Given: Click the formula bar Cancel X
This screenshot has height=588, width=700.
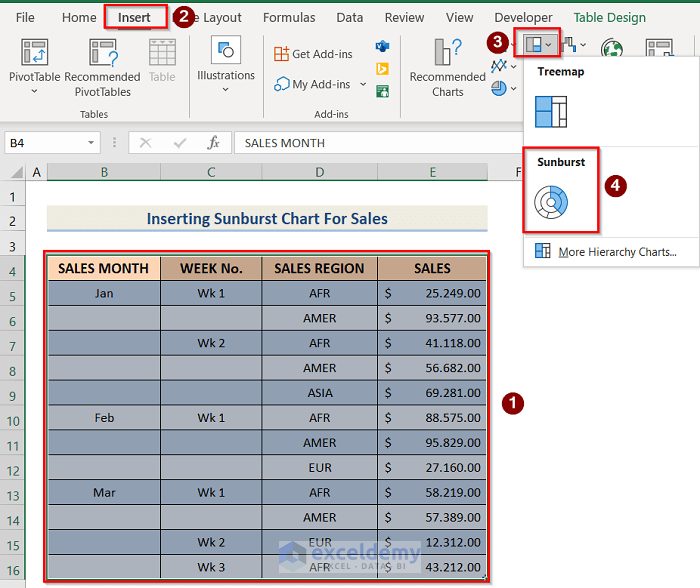Looking at the screenshot, I should click(x=146, y=143).
